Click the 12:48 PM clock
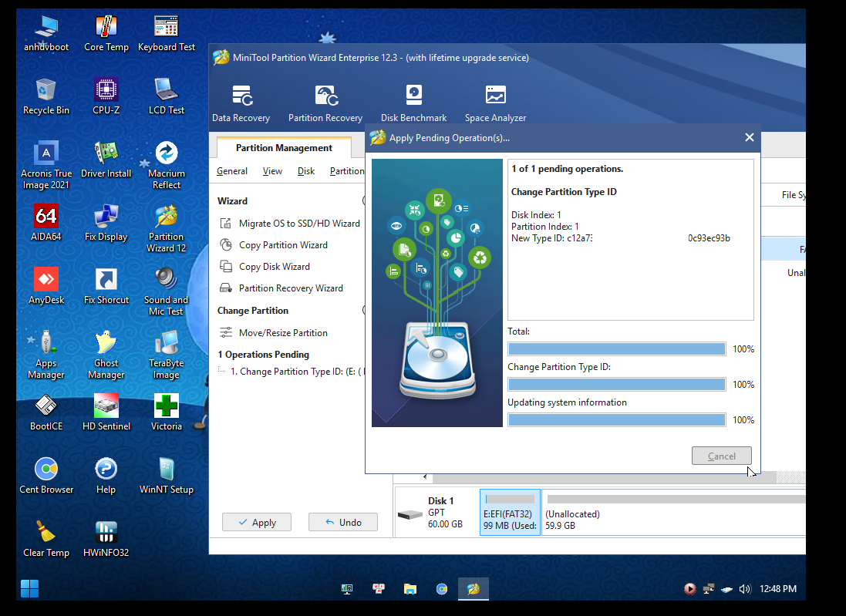846x616 pixels. (778, 589)
